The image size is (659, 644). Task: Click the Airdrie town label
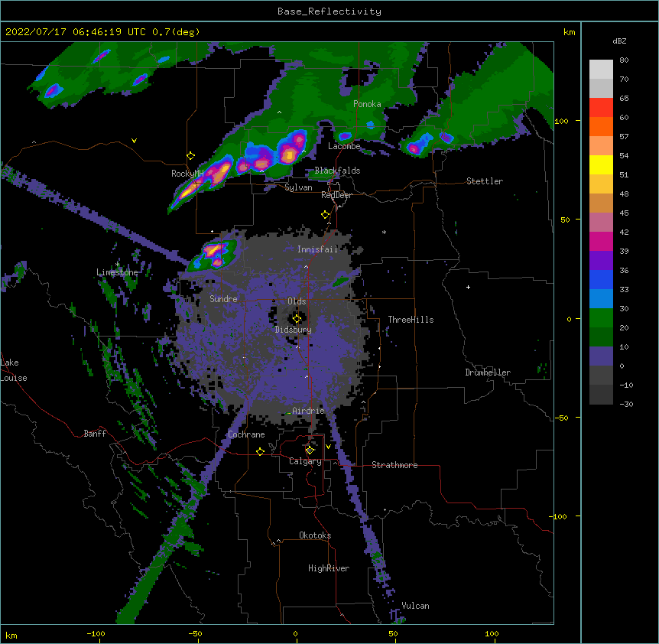click(308, 411)
